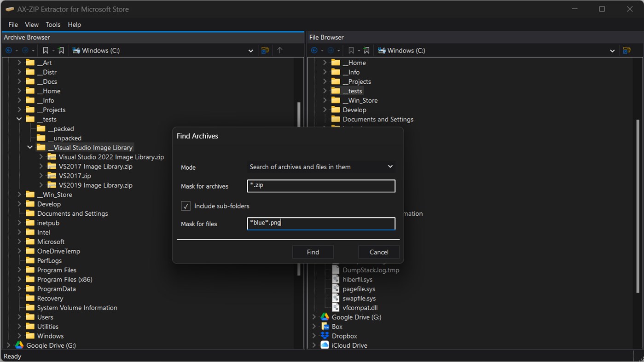Click the back navigation arrow in Archive Browser

pos(9,50)
